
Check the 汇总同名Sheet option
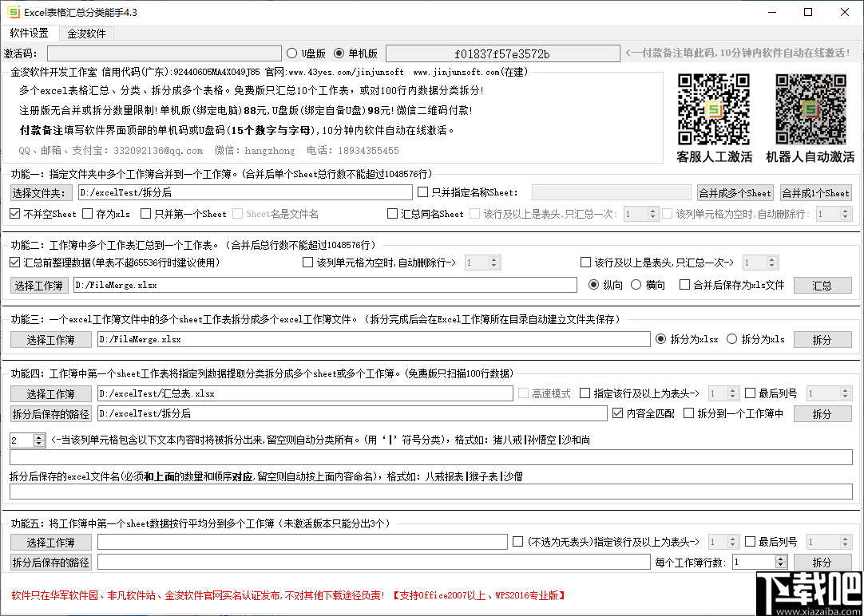(390, 212)
